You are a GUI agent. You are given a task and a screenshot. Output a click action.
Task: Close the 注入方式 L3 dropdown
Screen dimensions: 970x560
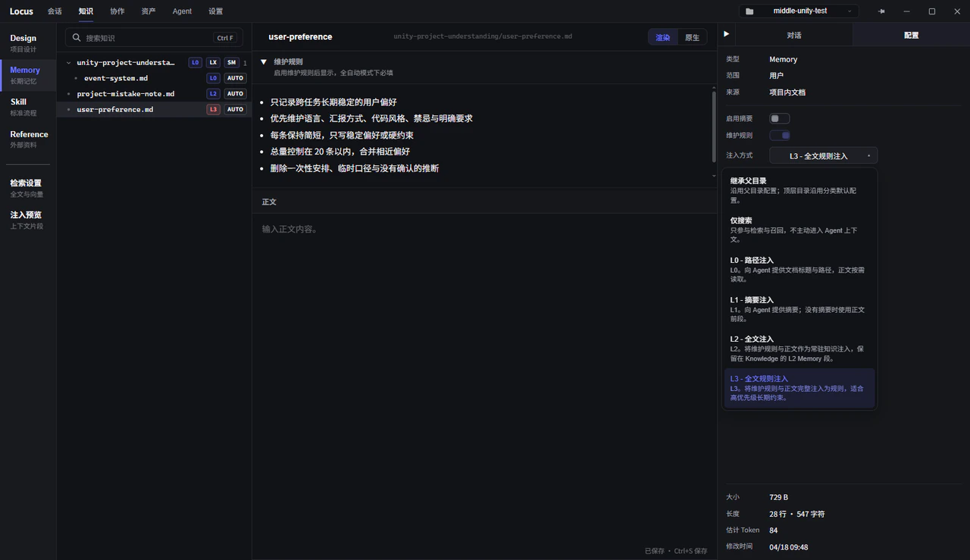(x=824, y=155)
